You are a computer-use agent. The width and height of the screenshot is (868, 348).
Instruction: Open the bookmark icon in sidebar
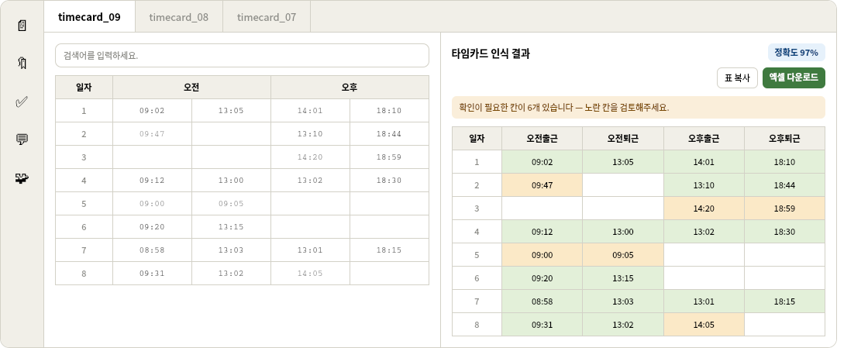pos(22,63)
